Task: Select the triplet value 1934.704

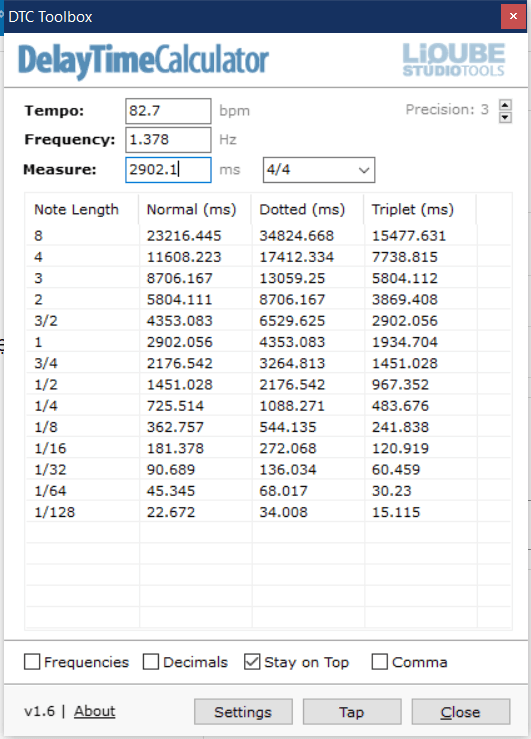Action: [x=404, y=342]
